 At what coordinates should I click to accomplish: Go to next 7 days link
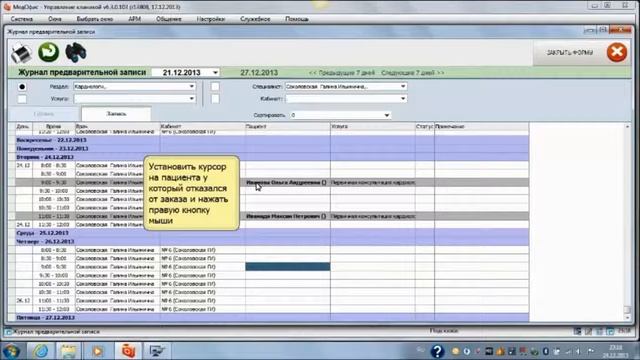[x=413, y=73]
